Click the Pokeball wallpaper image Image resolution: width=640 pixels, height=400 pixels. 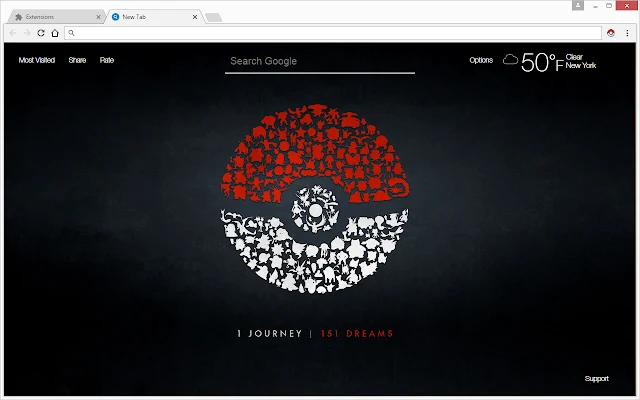315,198
